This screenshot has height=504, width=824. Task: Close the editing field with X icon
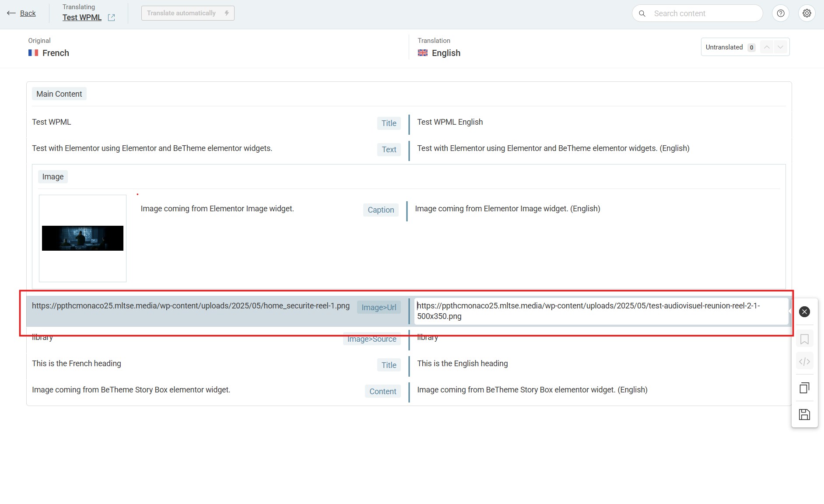point(804,311)
